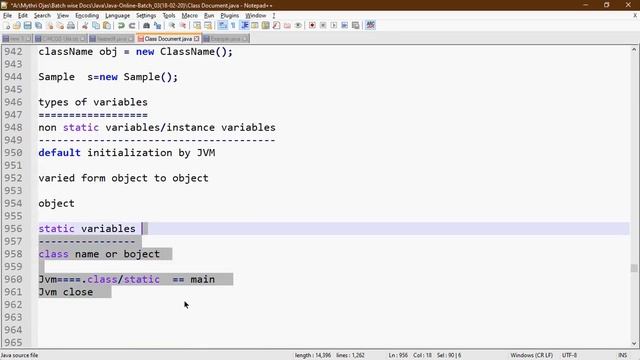Switch to the Class Document.java tab
Screen dimensions: 640x360
[x=168, y=38]
